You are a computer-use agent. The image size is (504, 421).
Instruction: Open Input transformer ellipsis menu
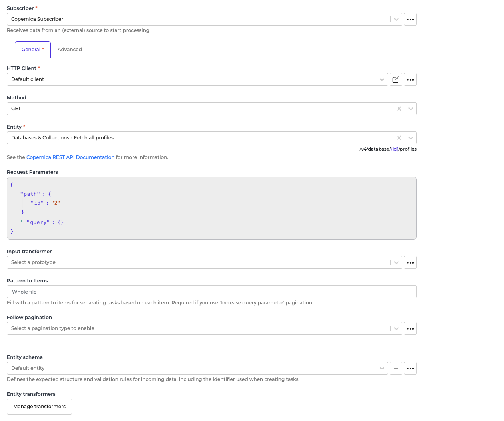[x=410, y=262]
